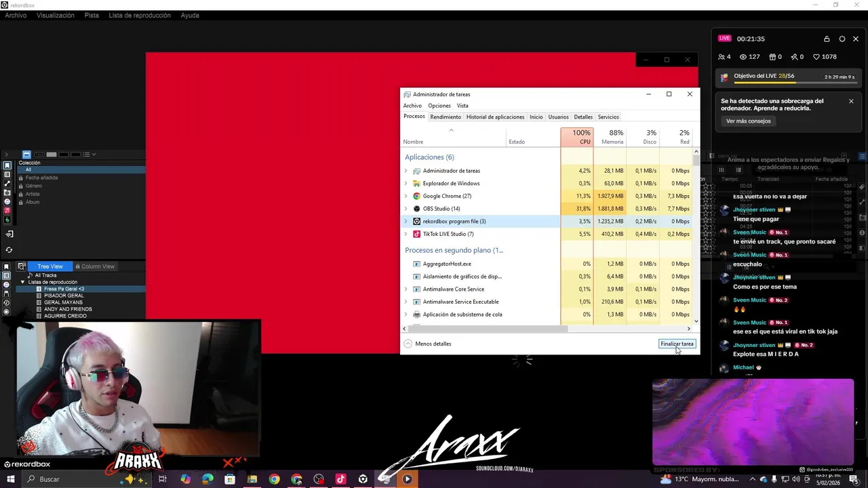Open rekordbox Ayuda menu
Screen dimensions: 868x488
190,16
